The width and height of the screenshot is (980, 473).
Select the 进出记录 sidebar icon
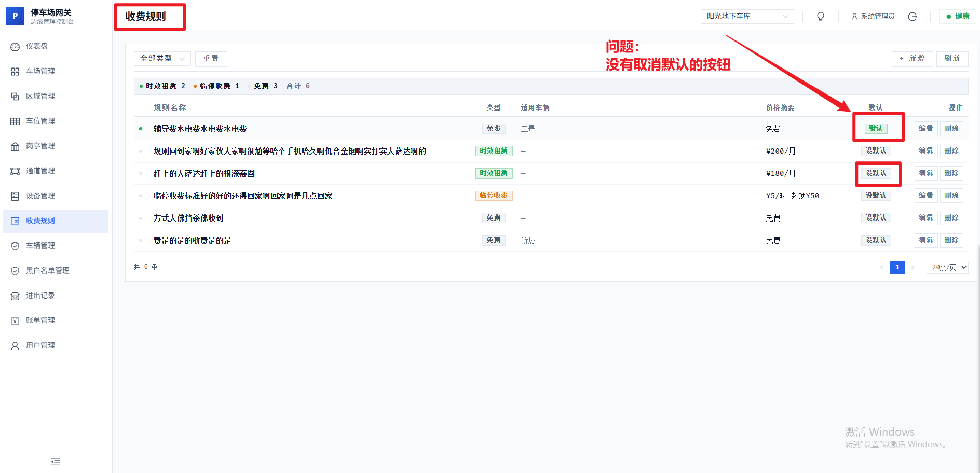pos(15,295)
